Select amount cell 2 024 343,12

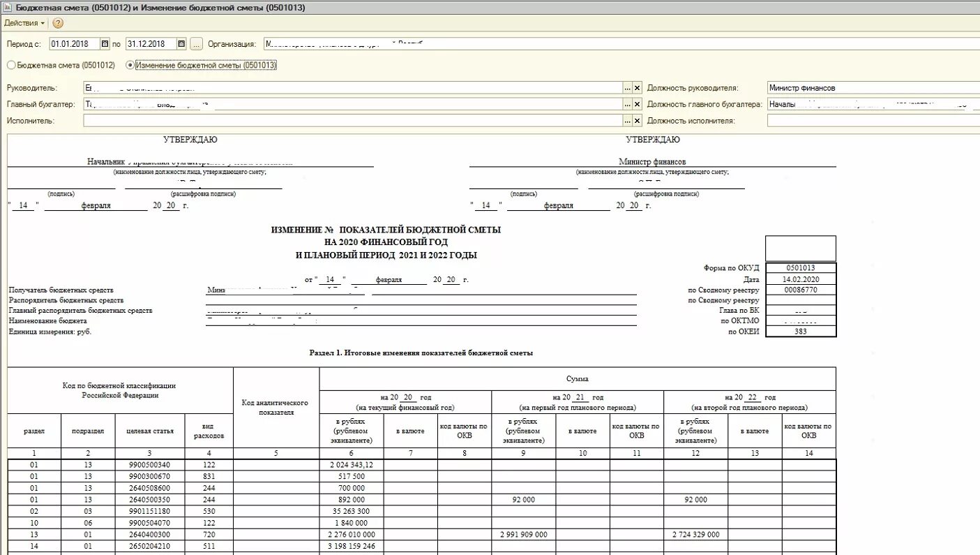[352, 465]
